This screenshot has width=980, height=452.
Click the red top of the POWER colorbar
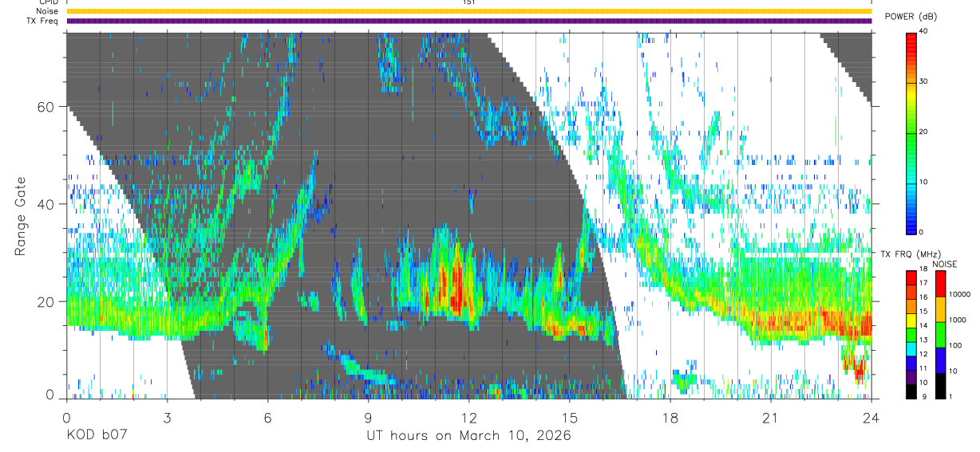click(x=911, y=40)
